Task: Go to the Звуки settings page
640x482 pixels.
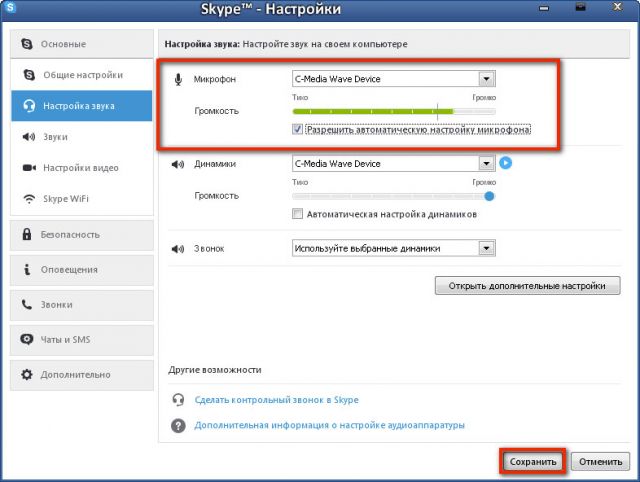Action: click(x=82, y=137)
